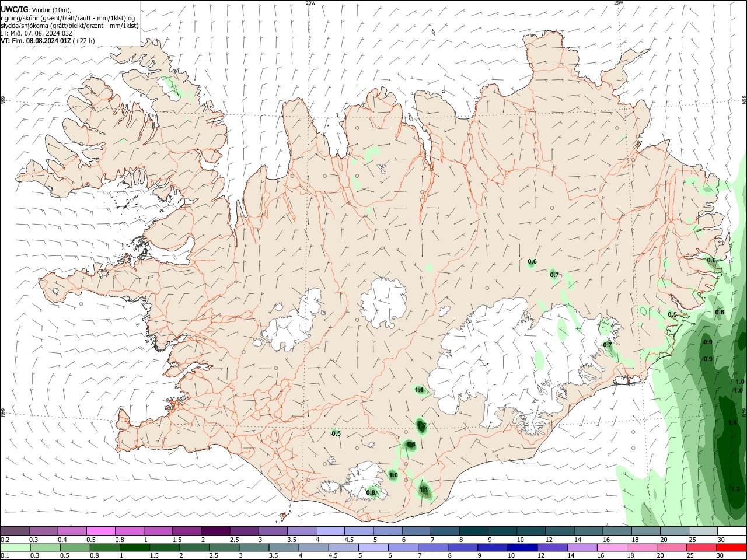Viewport: 747px width, 560px height.
Task: Click the '1.7' precipitation value on the map
Action: pyautogui.click(x=422, y=426)
